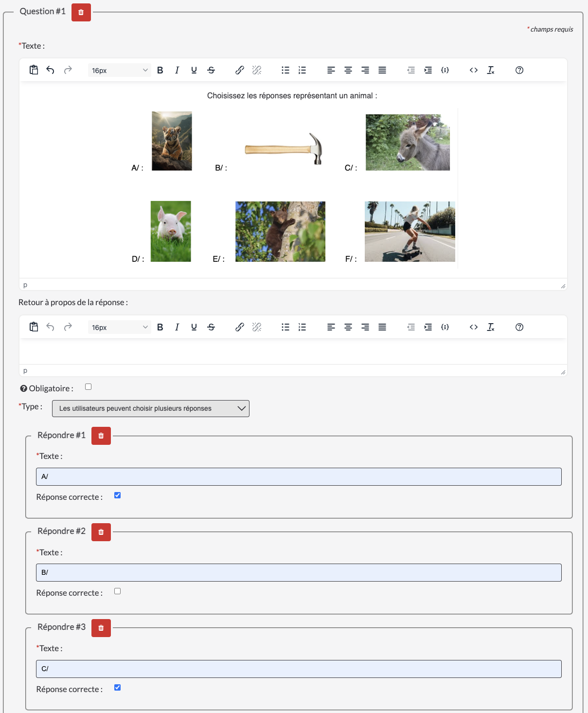
Task: Select the donkey image labeled C/
Action: [408, 142]
